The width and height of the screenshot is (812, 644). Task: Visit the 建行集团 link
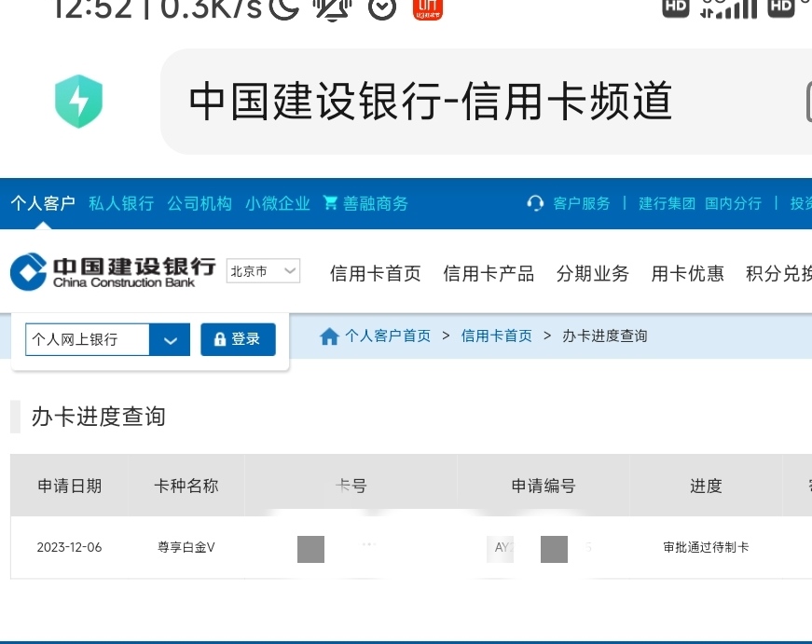click(x=667, y=203)
